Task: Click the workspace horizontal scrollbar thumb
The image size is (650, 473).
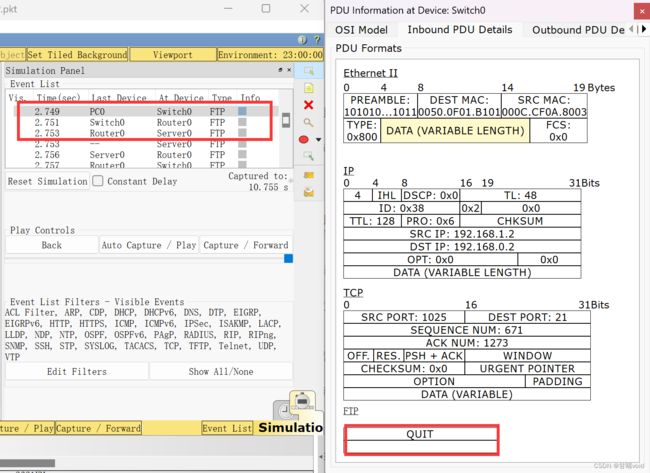Action: pyautogui.click(x=27, y=463)
